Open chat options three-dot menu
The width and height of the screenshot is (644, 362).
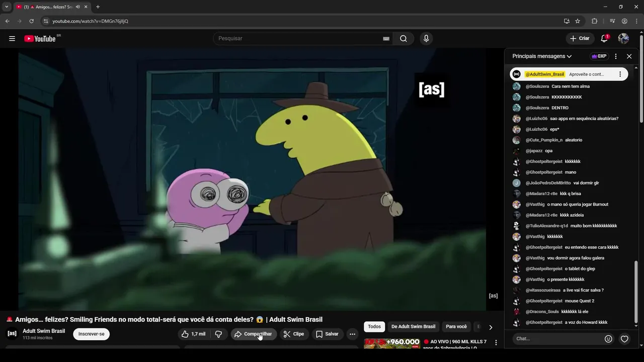pos(615,56)
